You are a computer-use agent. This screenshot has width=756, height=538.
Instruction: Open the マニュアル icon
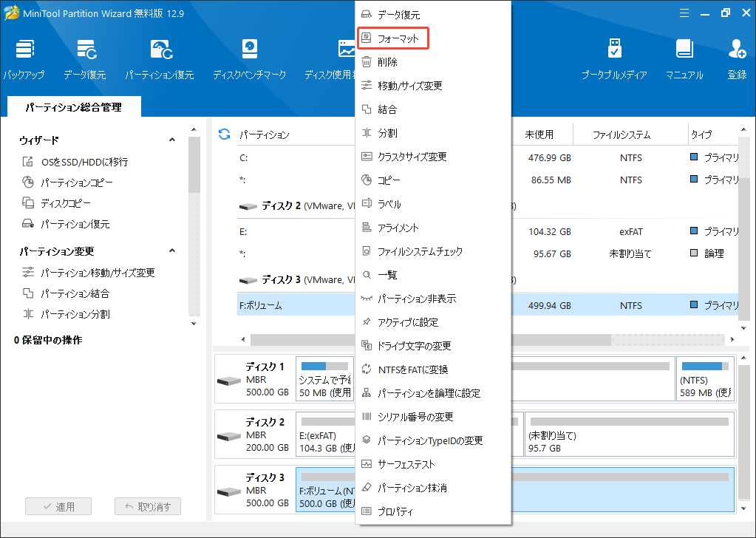(684, 59)
